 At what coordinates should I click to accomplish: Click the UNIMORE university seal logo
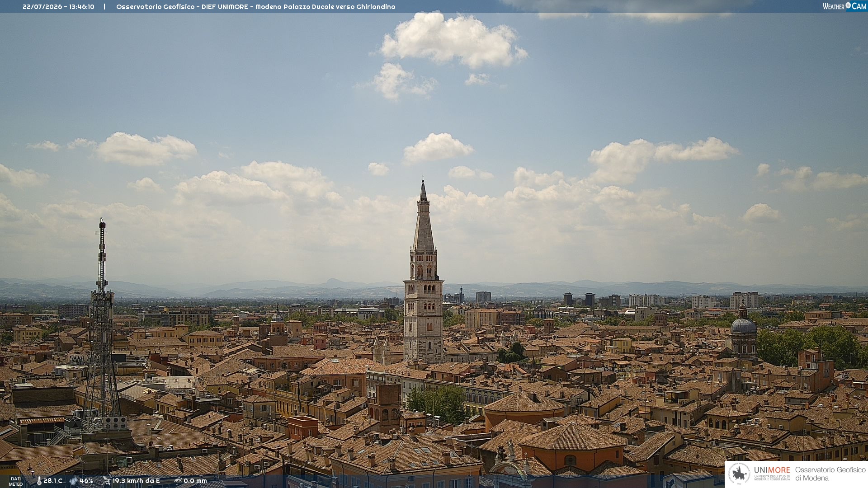[x=739, y=474]
